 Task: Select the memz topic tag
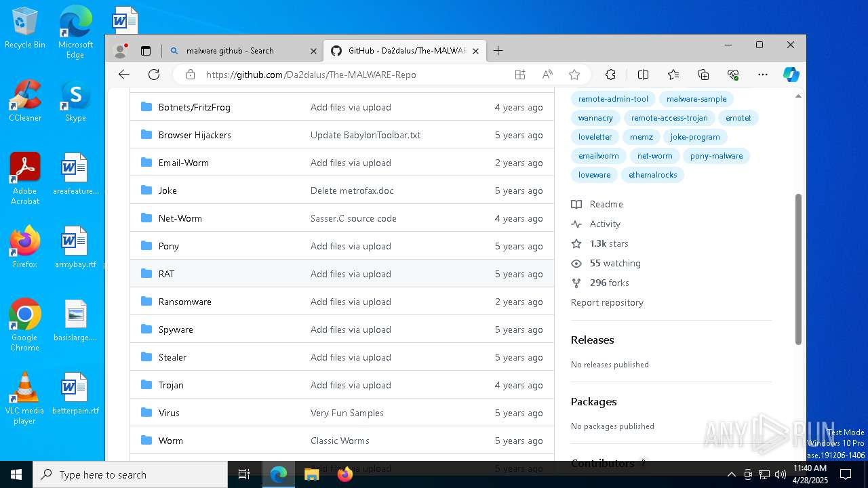point(641,137)
